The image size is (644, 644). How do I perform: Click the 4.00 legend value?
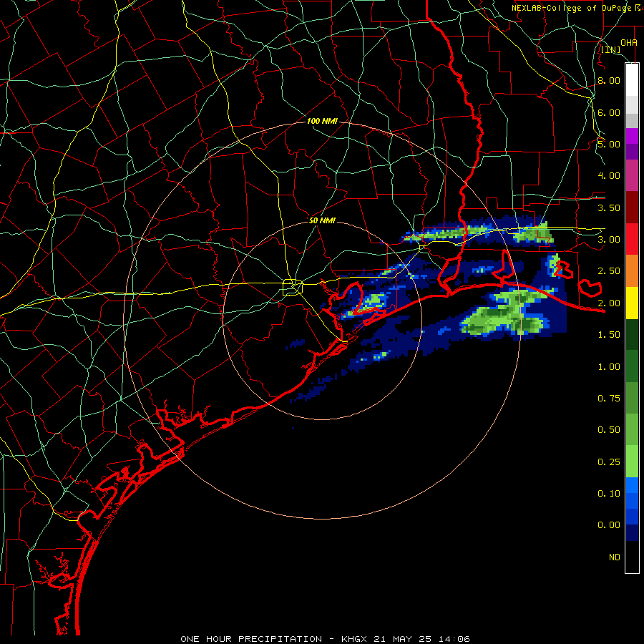[x=609, y=176]
